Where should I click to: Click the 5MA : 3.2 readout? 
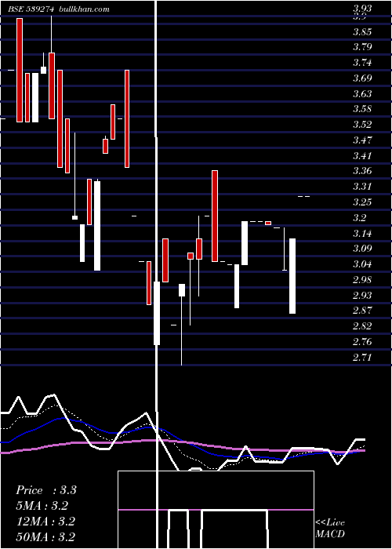[42, 506]
